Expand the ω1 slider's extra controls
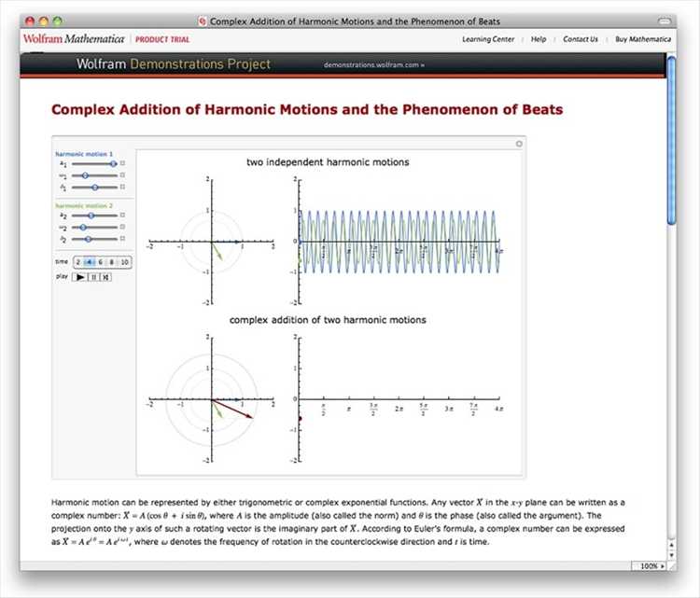700x598 pixels. [122, 175]
